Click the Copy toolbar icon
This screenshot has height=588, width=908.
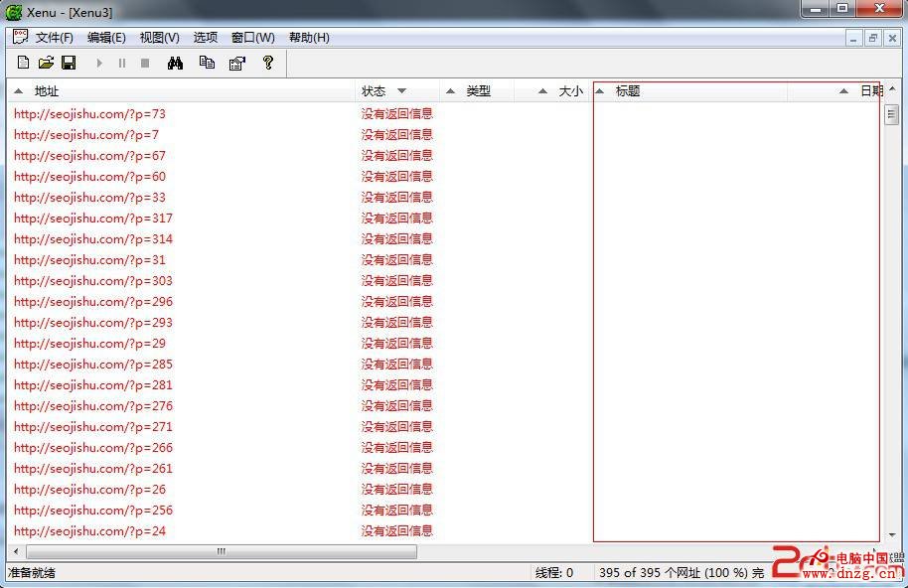pyautogui.click(x=207, y=63)
